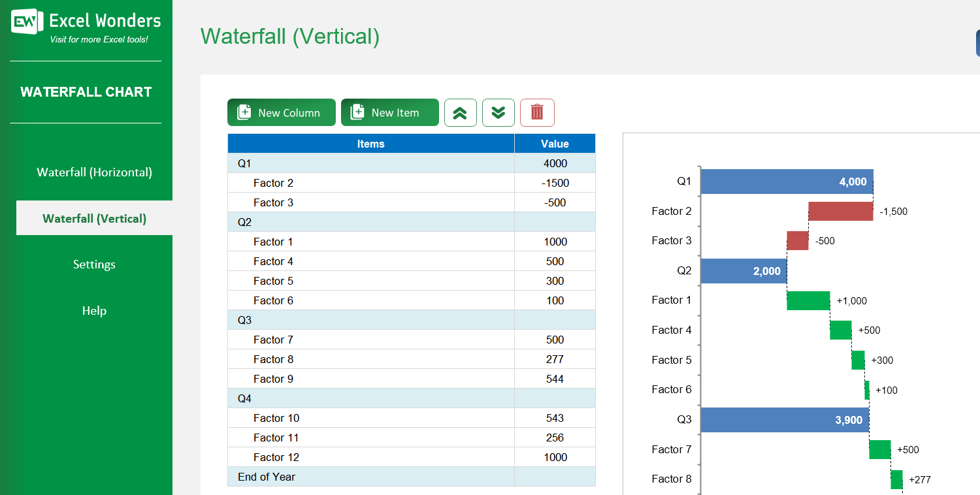Click the WATERFALL CHART sidebar heading
This screenshot has width=980, height=495.
[x=86, y=91]
